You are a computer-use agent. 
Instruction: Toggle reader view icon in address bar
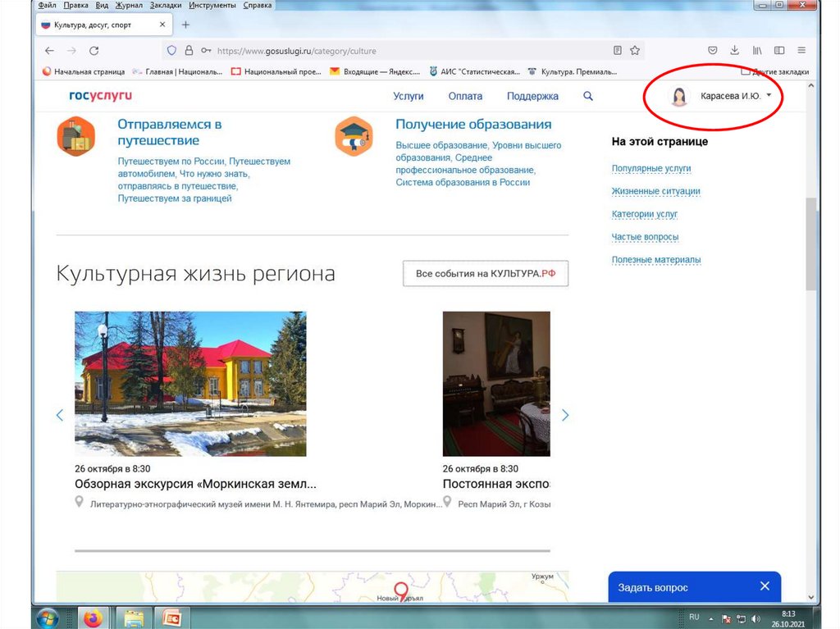[618, 50]
